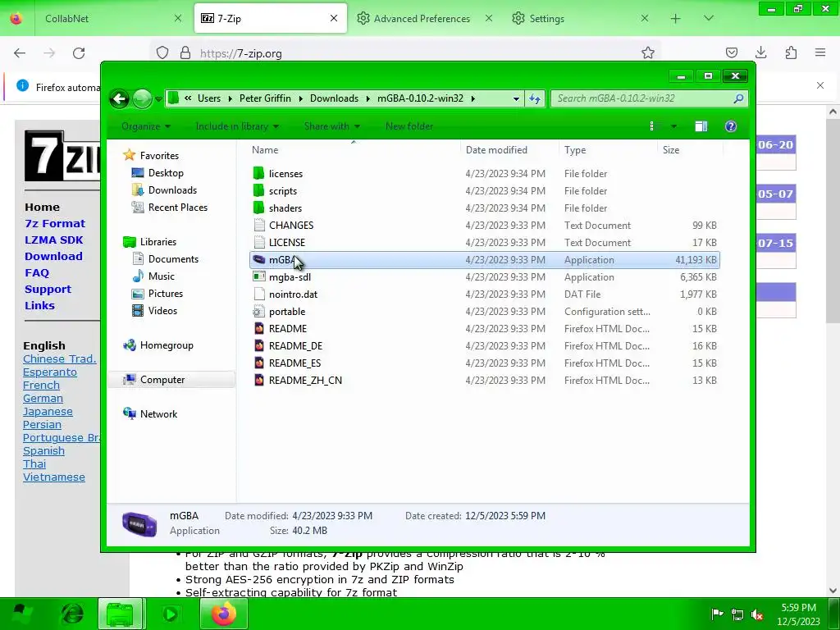Open media player from taskbar
The image size is (840, 630).
coord(171,614)
